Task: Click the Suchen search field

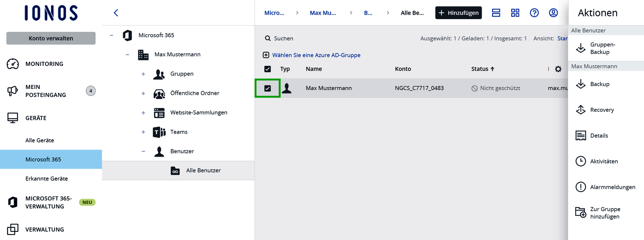Action: pos(283,38)
